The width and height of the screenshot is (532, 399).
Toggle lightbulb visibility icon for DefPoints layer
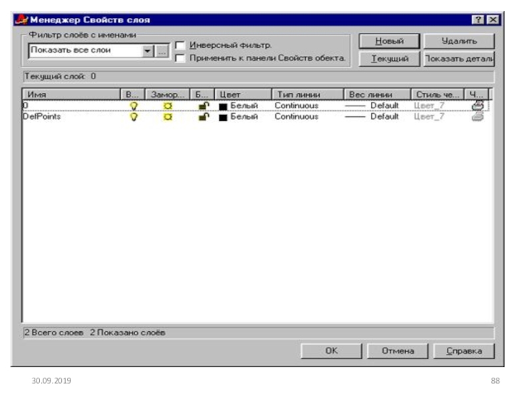pyautogui.click(x=134, y=116)
